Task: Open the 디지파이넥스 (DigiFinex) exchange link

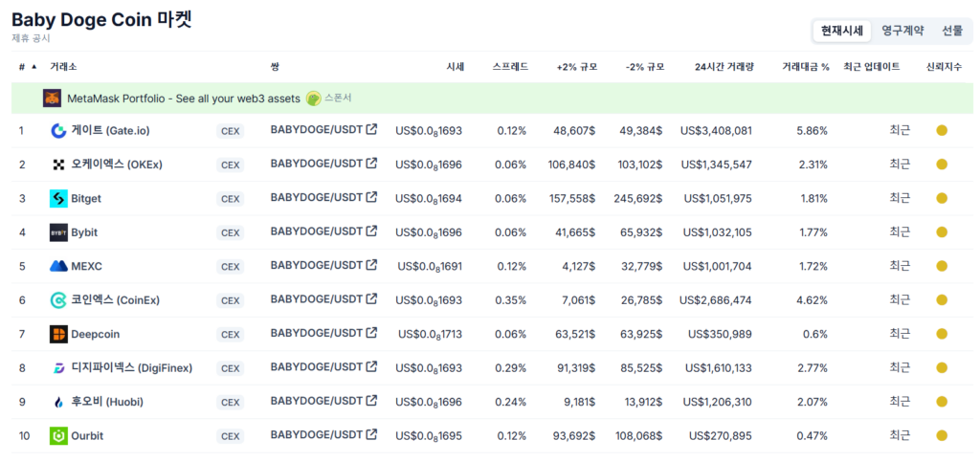Action: tap(131, 367)
